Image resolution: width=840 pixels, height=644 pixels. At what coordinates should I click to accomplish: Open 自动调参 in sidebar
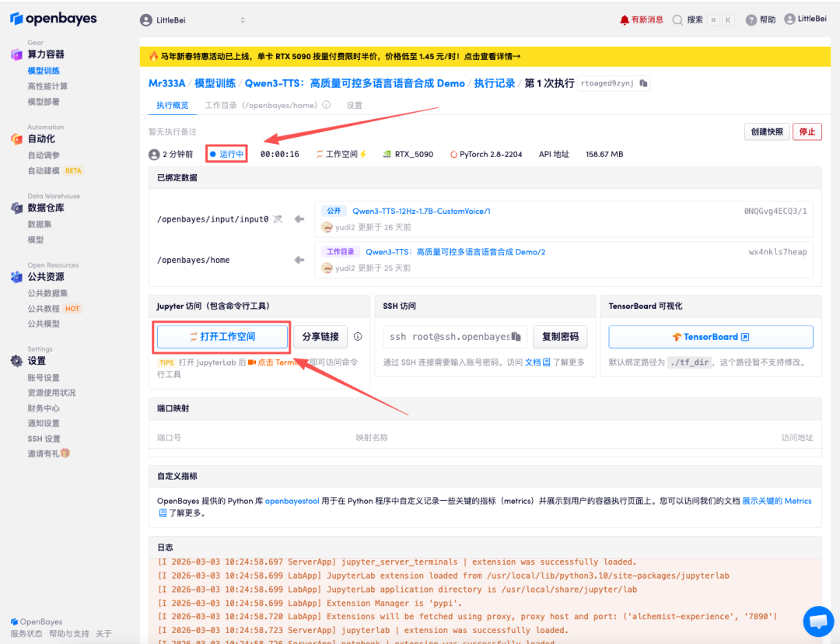[44, 156]
